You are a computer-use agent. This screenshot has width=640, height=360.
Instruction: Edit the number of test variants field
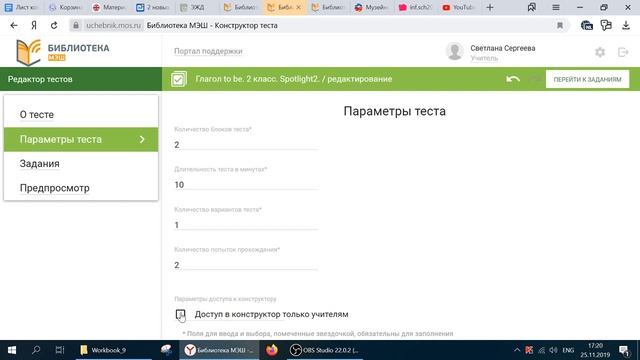point(246,225)
